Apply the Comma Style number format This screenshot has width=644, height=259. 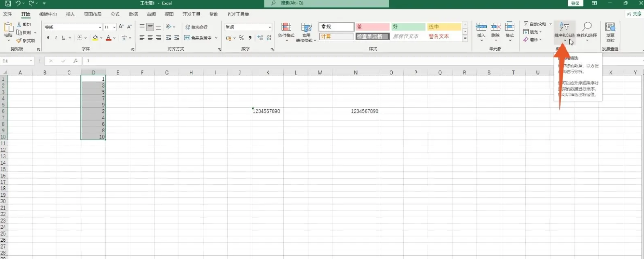(x=250, y=38)
